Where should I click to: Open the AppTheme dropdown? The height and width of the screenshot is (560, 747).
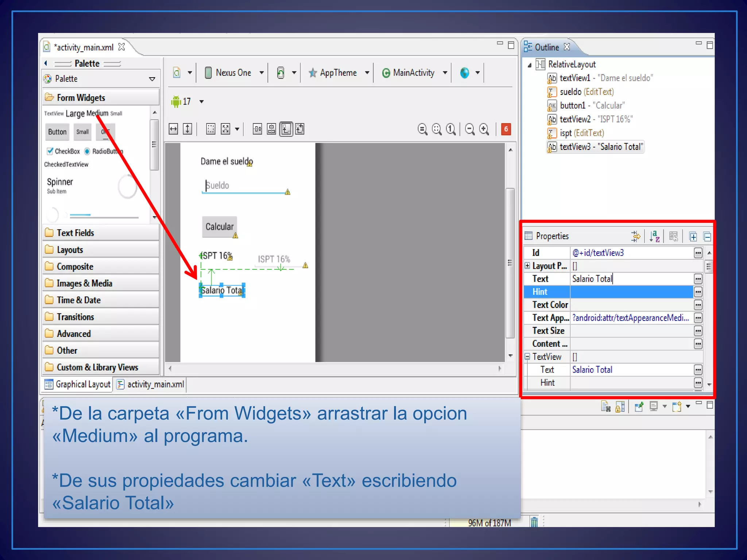pos(367,73)
